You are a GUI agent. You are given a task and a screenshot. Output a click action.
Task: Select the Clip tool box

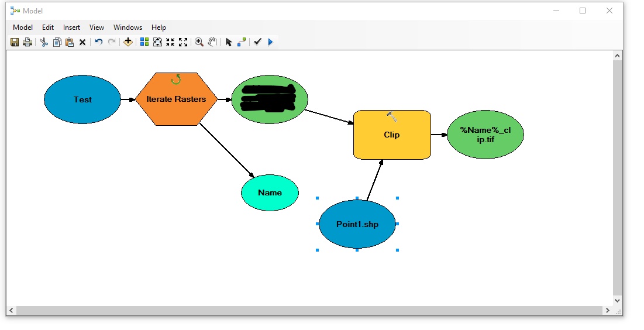(x=392, y=135)
